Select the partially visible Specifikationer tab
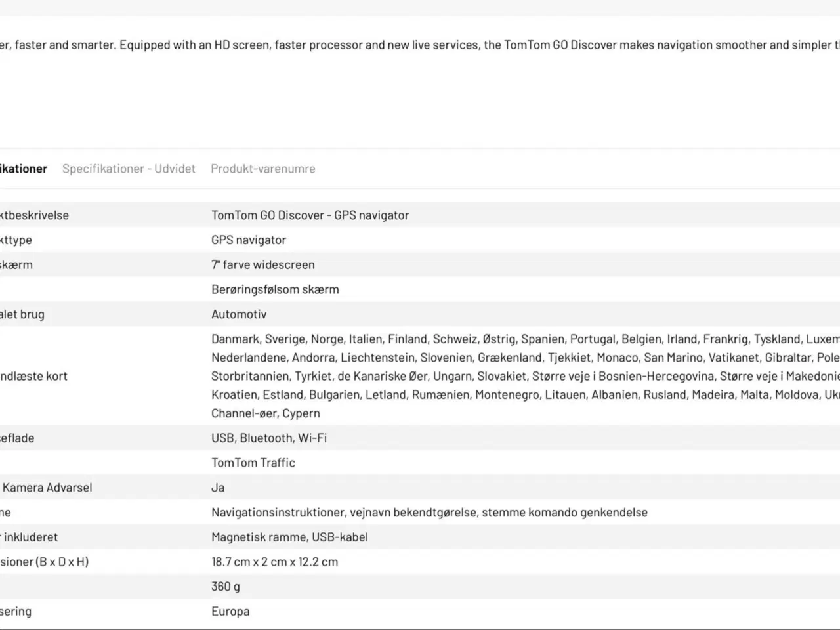The height and width of the screenshot is (630, 840). click(24, 169)
